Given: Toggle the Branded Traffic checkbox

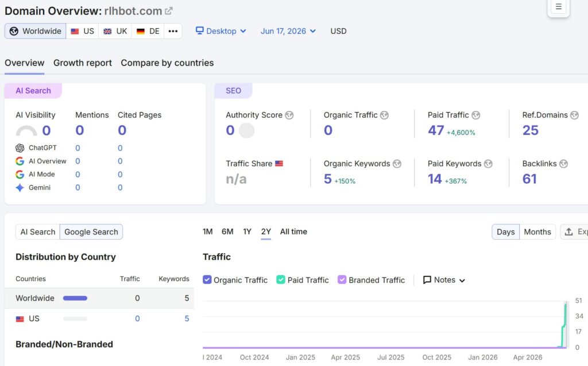Looking at the screenshot, I should [342, 280].
